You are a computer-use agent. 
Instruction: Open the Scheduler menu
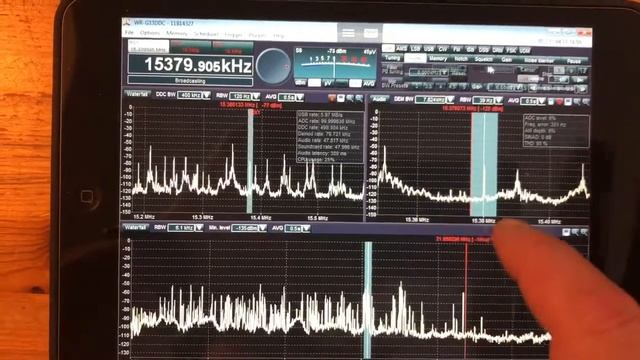click(206, 34)
